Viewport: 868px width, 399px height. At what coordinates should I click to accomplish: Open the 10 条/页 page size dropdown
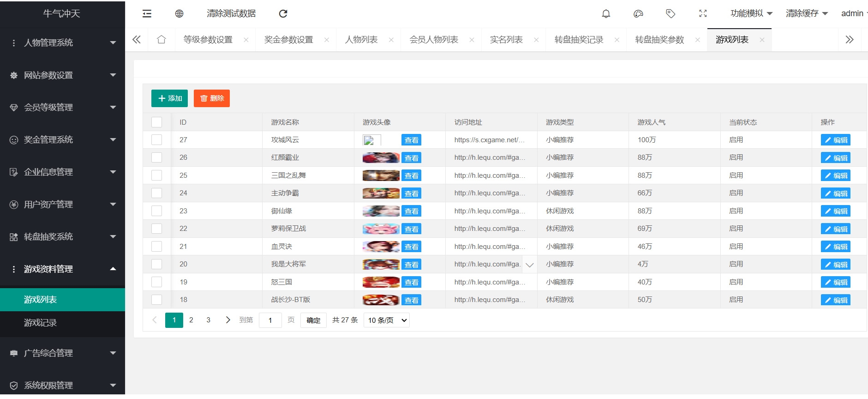pyautogui.click(x=387, y=320)
